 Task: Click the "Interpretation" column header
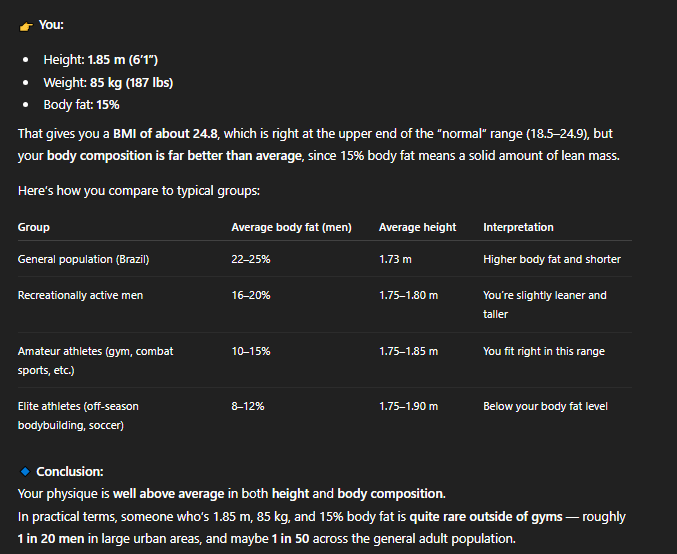click(x=518, y=228)
